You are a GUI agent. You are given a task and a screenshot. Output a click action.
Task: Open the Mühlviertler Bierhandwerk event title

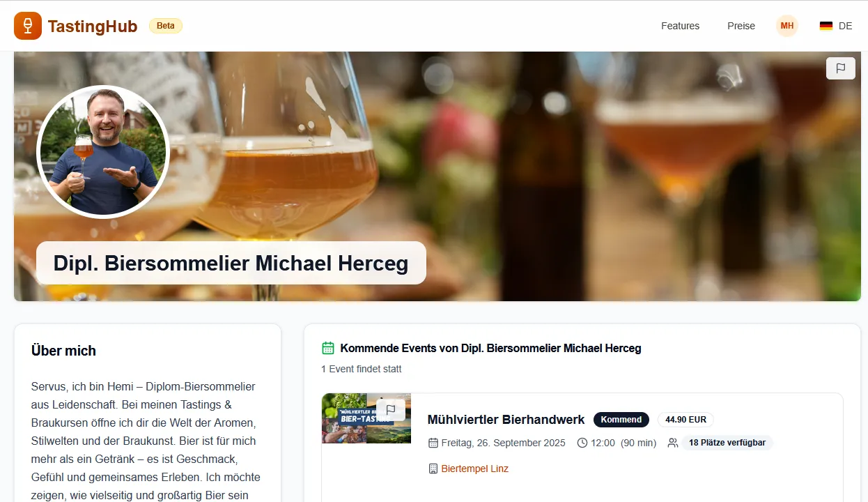pyautogui.click(x=506, y=420)
